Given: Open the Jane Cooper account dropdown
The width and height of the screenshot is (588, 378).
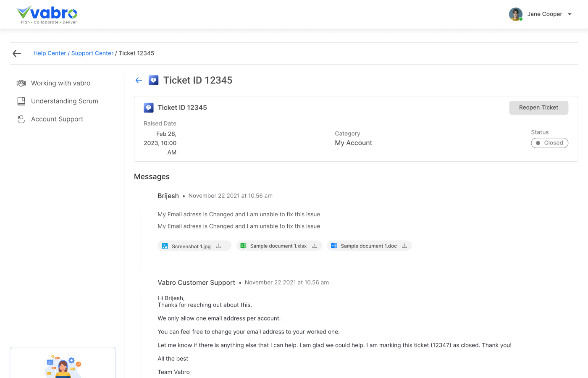Looking at the screenshot, I should [570, 14].
